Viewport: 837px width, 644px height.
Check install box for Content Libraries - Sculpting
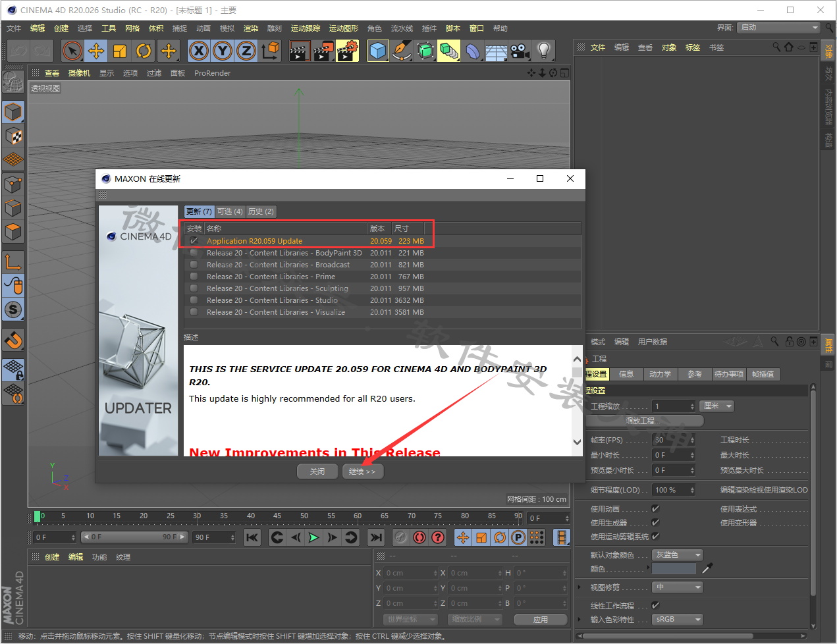pos(194,288)
